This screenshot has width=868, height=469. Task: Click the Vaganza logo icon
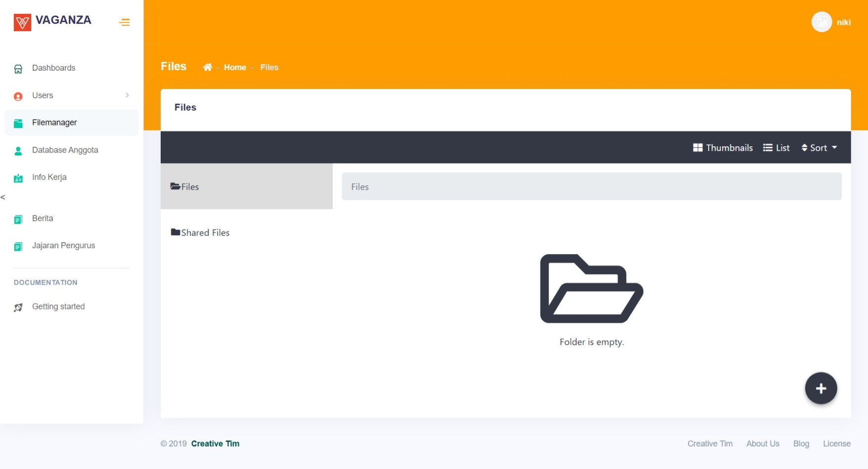(x=22, y=22)
